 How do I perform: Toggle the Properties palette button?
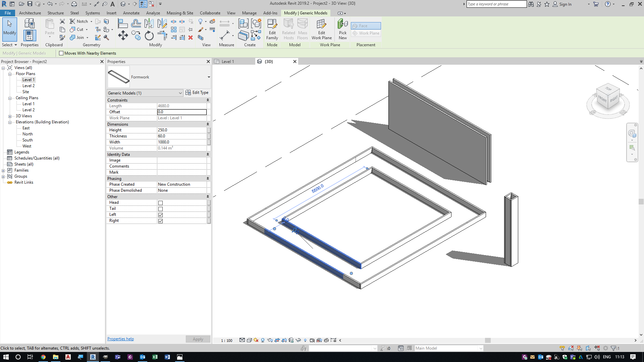[29, 36]
